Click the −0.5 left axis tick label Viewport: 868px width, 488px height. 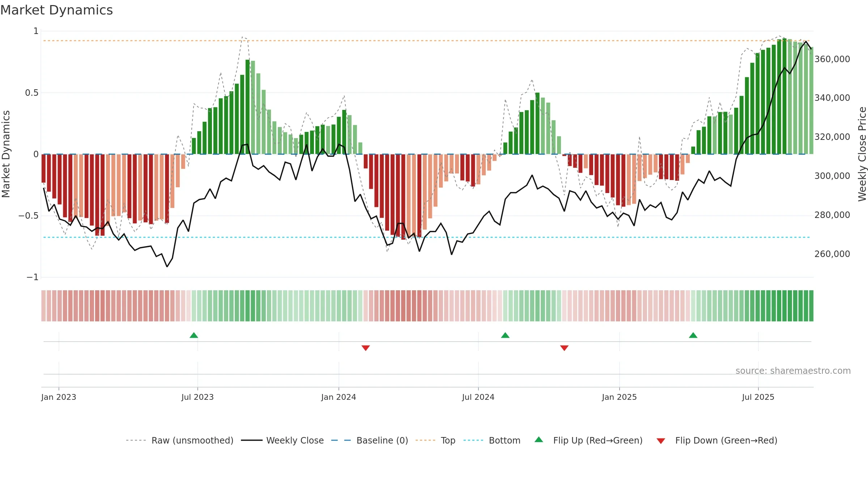pos(28,216)
